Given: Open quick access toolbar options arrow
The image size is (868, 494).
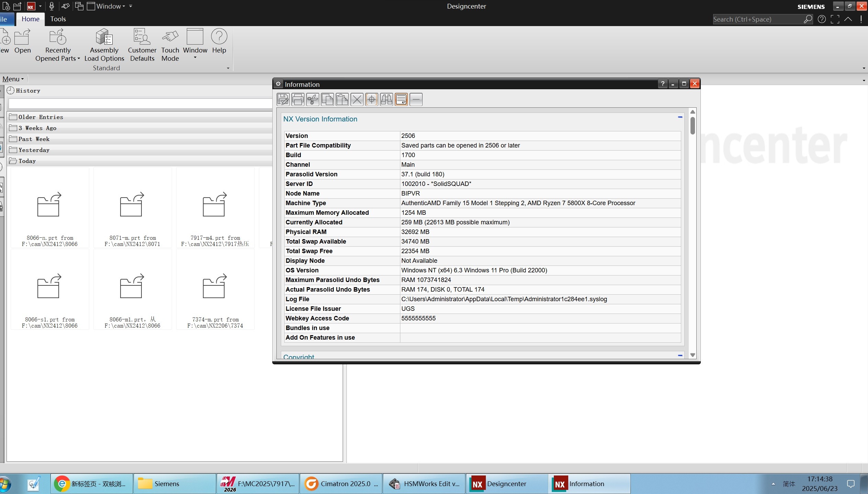Looking at the screenshot, I should tap(130, 6).
